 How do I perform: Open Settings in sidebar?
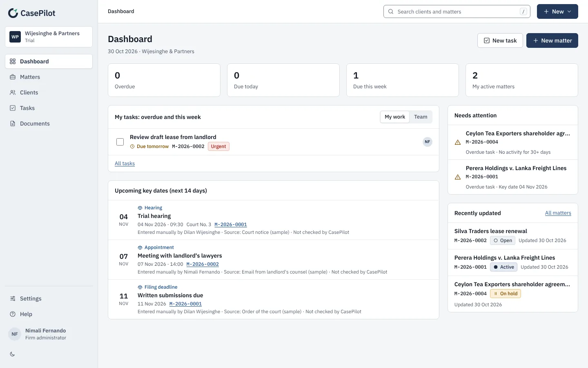[49, 298]
